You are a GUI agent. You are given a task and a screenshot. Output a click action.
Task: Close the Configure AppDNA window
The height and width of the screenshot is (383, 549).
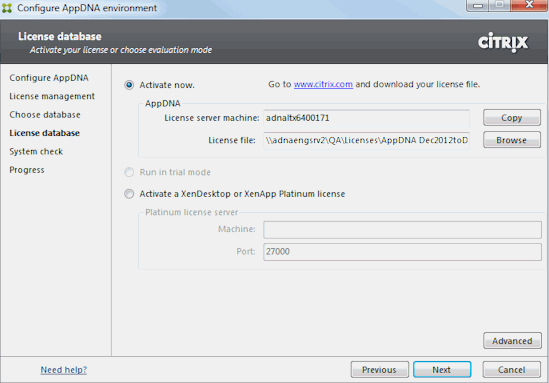[529, 5]
